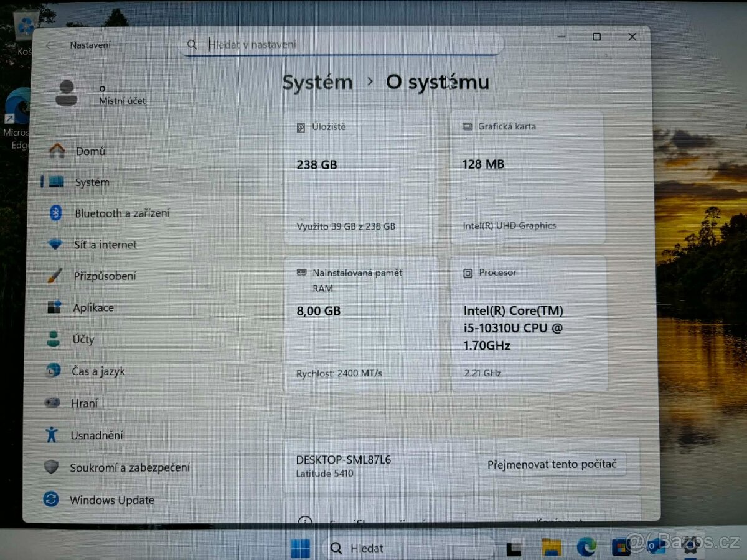Viewport: 747px width, 560px height.
Task: Select the Síť a internet globe icon
Action: [56, 245]
